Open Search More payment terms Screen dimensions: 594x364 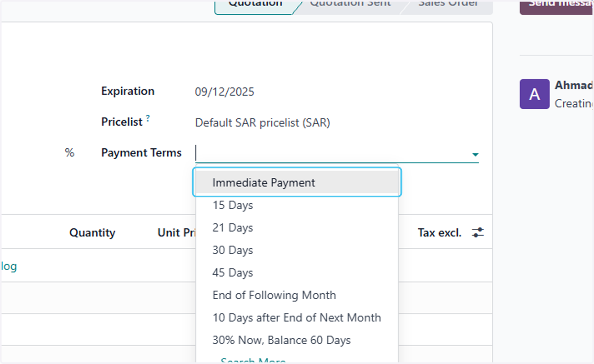[253, 361]
